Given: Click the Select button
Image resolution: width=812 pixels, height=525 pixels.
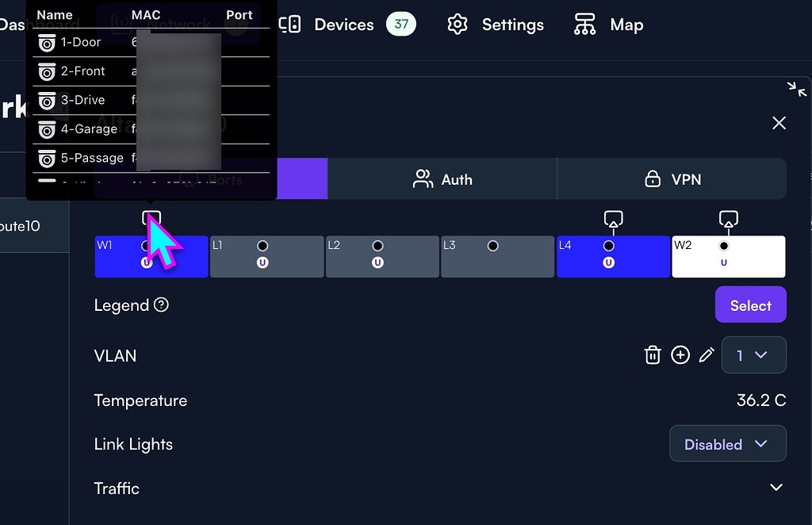Looking at the screenshot, I should [x=749, y=305].
